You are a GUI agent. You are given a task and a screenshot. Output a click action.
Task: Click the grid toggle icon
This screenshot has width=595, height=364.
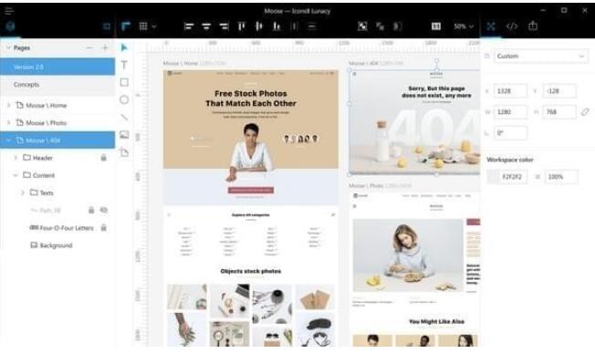click(x=143, y=26)
